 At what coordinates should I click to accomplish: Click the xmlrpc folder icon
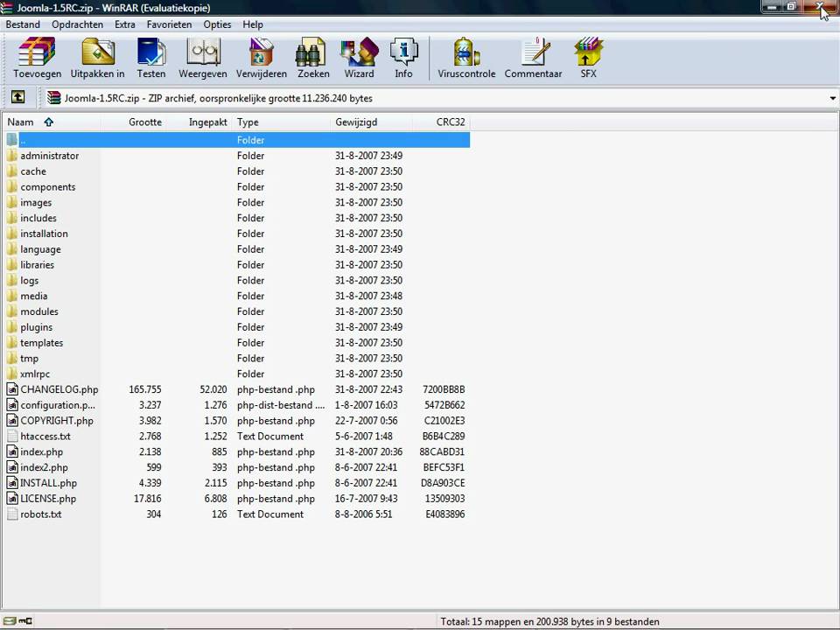(x=12, y=374)
